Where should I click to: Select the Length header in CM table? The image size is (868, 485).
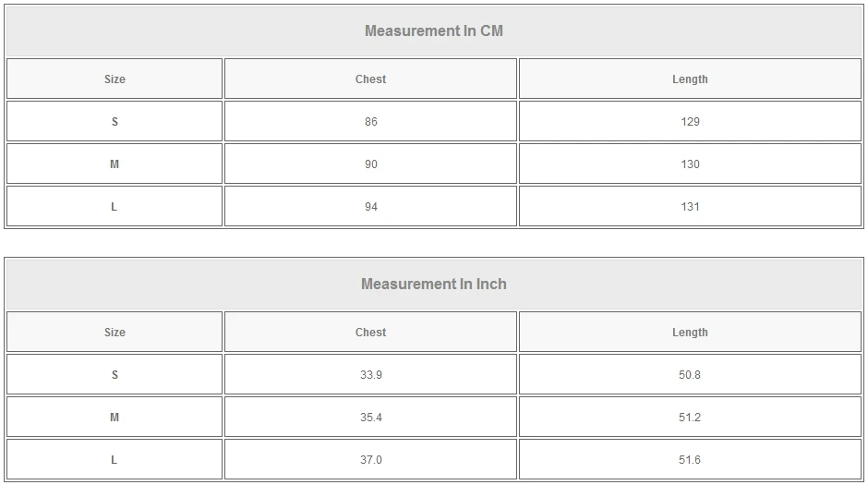tap(690, 79)
